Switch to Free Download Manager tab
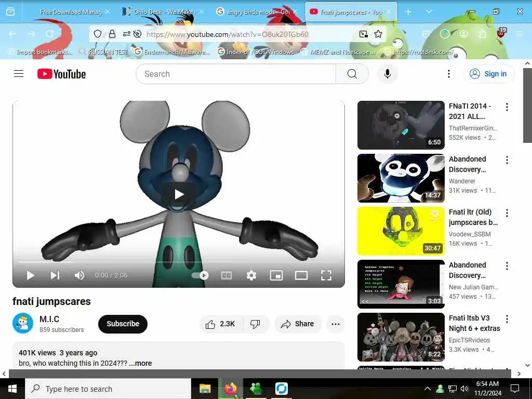This screenshot has height=399, width=532. 70,12
